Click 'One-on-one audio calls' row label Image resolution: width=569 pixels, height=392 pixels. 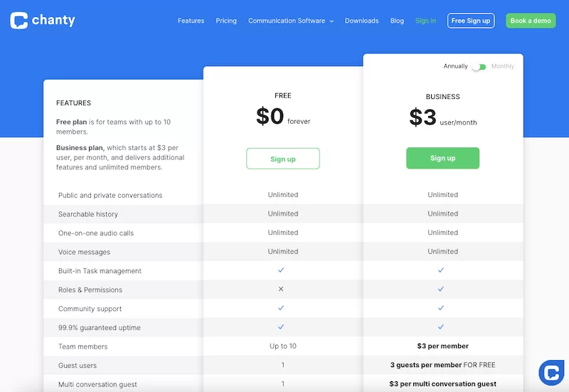click(x=96, y=233)
